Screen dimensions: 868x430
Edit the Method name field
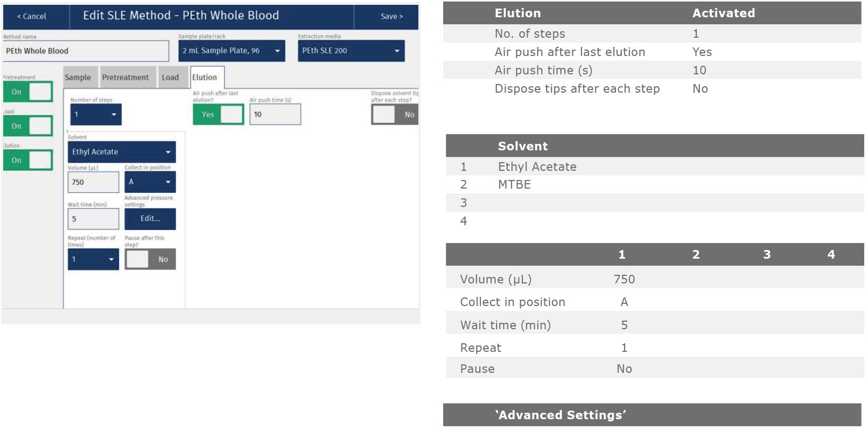(85, 51)
